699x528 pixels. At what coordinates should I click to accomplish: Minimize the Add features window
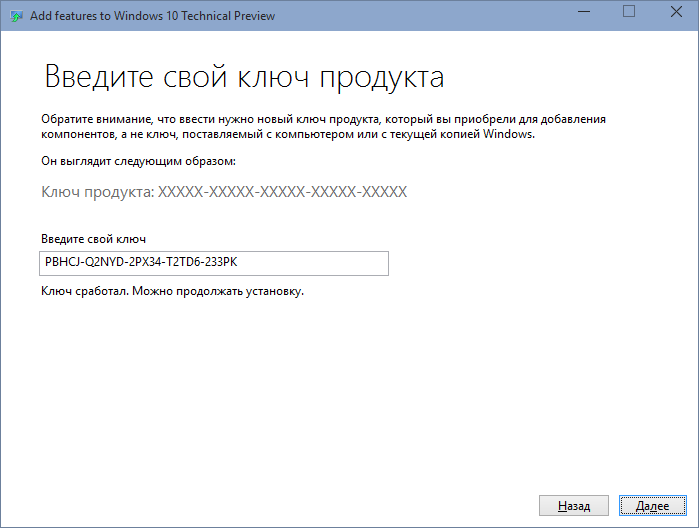(x=584, y=12)
